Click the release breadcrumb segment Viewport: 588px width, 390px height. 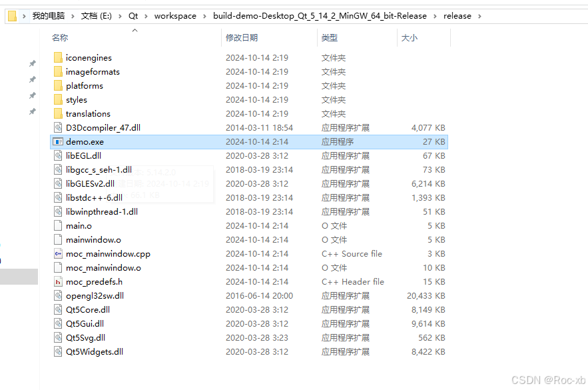coord(457,16)
